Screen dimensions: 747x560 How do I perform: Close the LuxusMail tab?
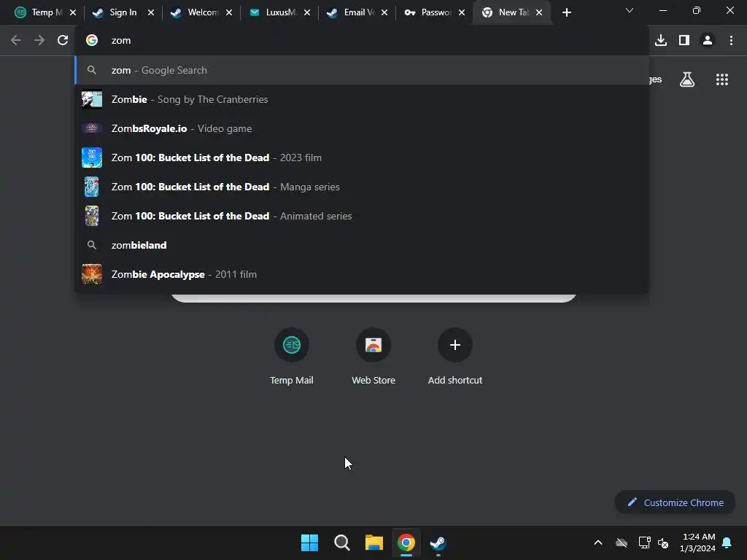[x=307, y=12]
